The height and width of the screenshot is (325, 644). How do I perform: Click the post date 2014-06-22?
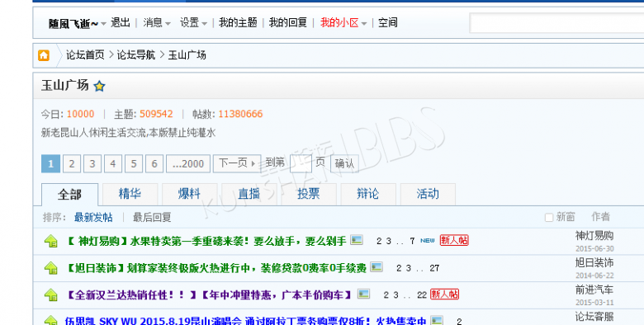point(594,276)
